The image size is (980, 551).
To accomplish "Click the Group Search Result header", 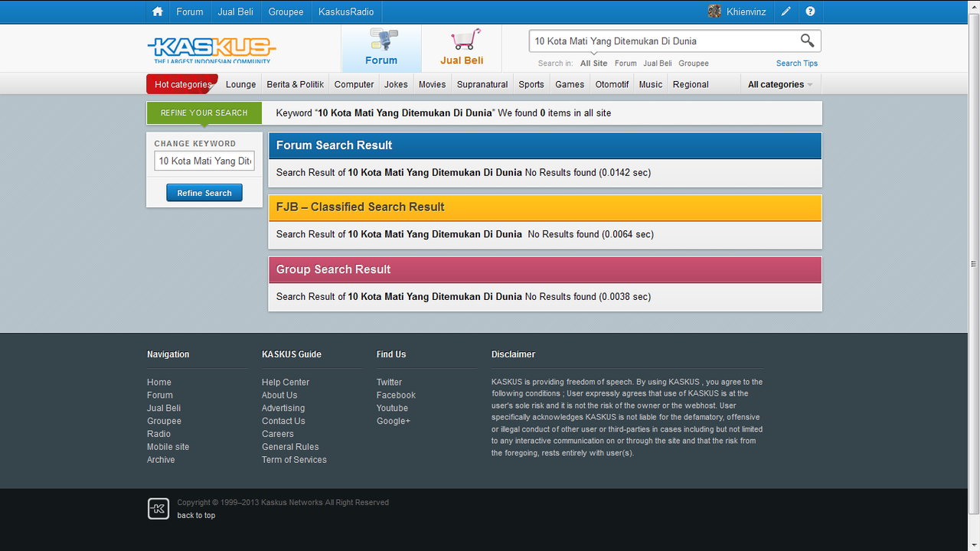I will 545,269.
